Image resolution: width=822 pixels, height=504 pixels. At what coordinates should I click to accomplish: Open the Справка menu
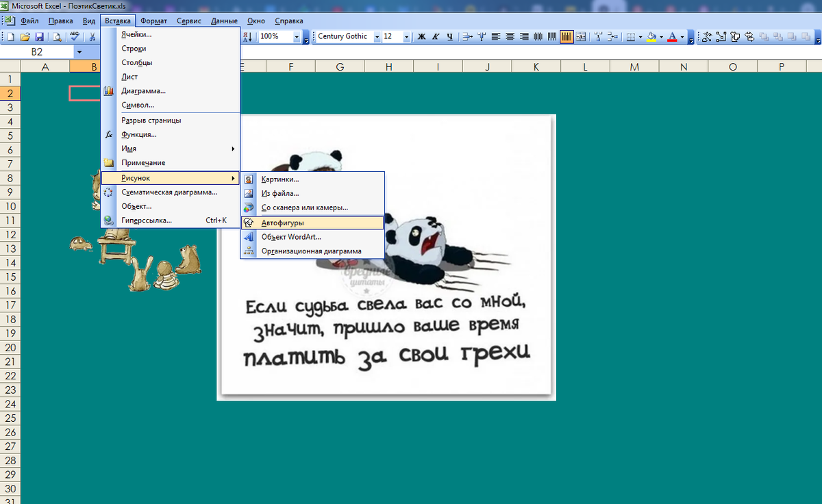click(288, 21)
